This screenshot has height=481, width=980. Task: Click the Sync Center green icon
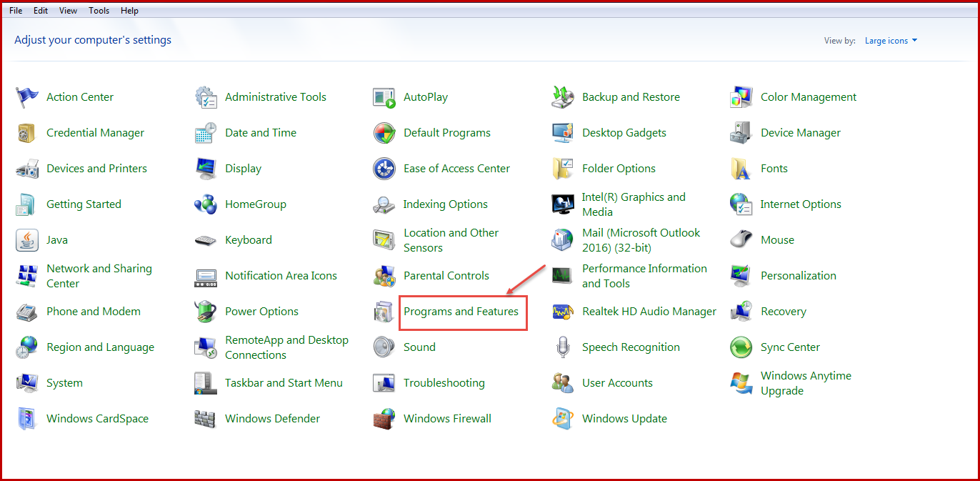pyautogui.click(x=741, y=347)
